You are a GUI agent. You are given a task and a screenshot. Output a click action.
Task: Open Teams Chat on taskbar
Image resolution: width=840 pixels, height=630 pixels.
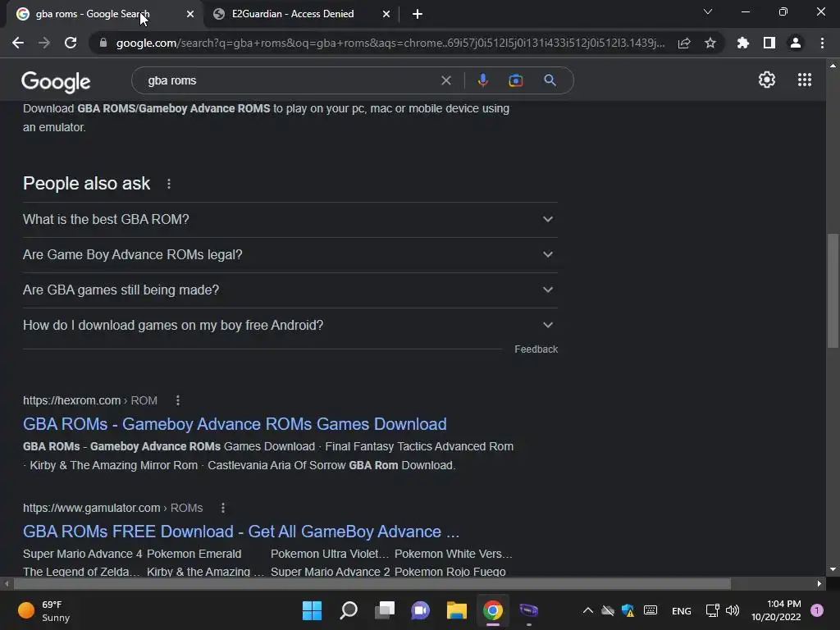[421, 610]
